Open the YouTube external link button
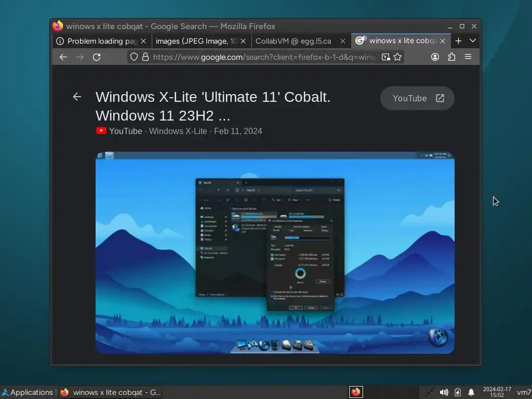Image resolution: width=532 pixels, height=399 pixels. coord(417,98)
